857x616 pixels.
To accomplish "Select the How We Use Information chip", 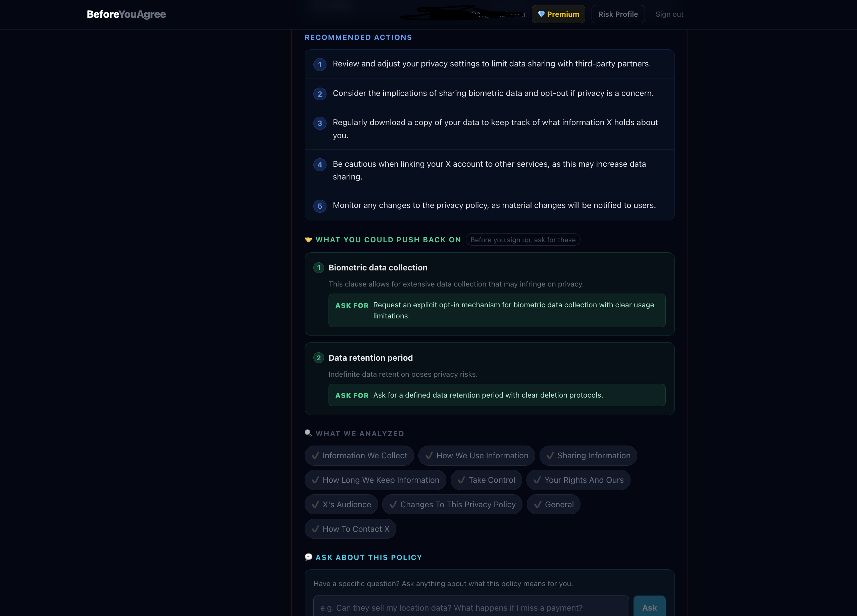I will pos(476,455).
